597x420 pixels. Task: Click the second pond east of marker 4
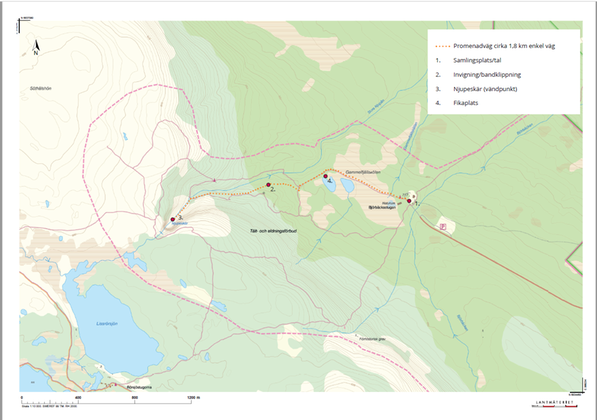point(347,185)
